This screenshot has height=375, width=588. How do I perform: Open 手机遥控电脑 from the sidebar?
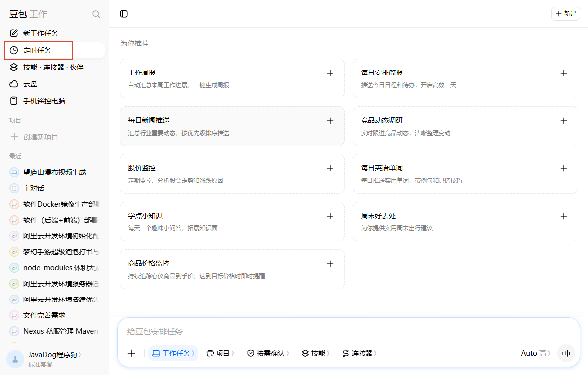point(54,101)
